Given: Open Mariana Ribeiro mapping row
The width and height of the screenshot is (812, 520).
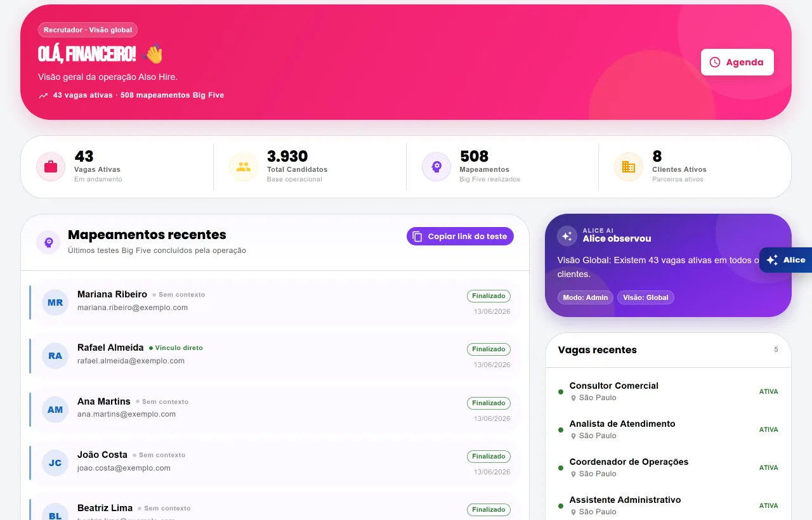Looking at the screenshot, I should (274, 302).
